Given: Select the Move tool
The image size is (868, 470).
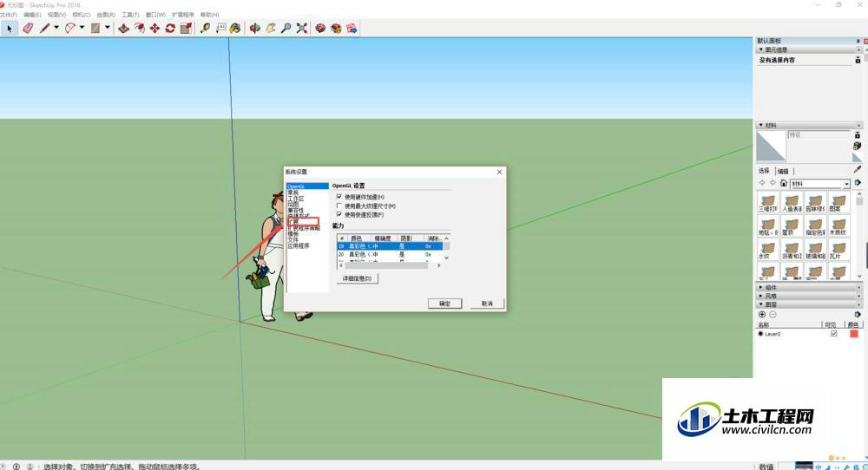Looking at the screenshot, I should 155,29.
